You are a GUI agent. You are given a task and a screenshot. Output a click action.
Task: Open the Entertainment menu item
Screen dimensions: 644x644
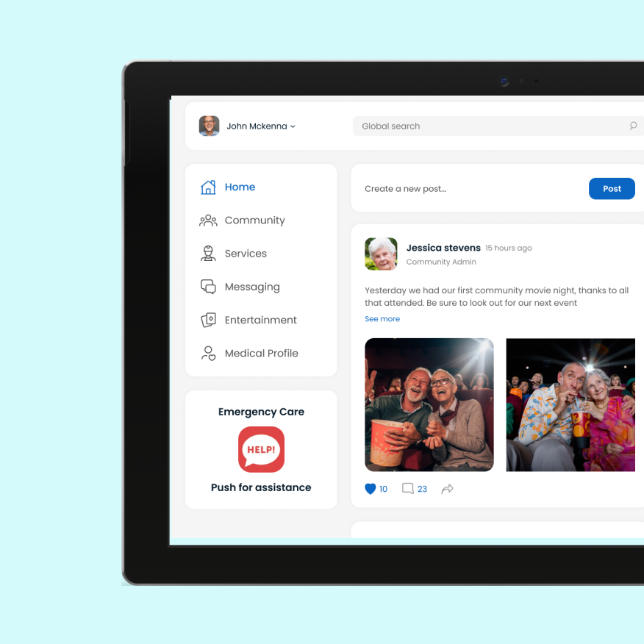pos(261,320)
